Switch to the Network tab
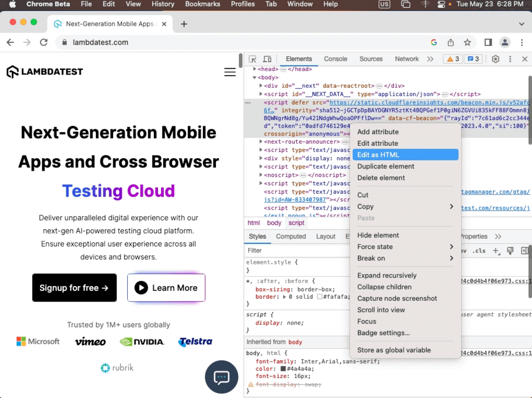This screenshot has width=532, height=398. point(407,59)
